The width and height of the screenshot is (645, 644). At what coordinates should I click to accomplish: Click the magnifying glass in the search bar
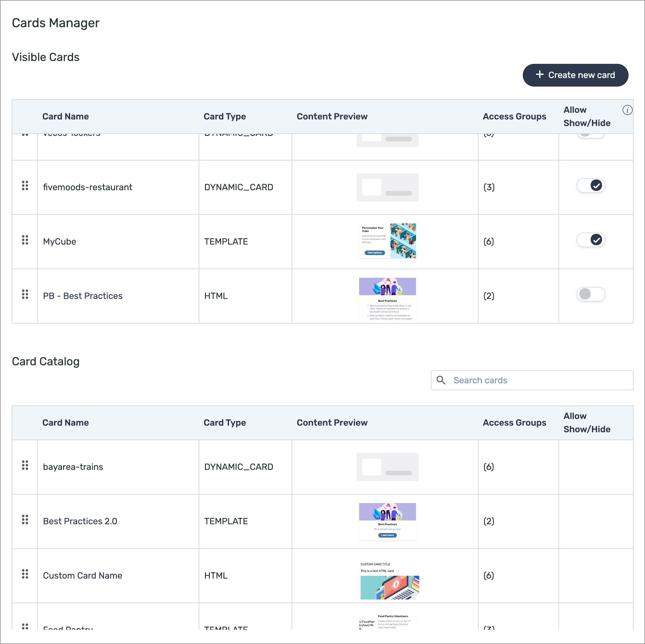pyautogui.click(x=441, y=380)
